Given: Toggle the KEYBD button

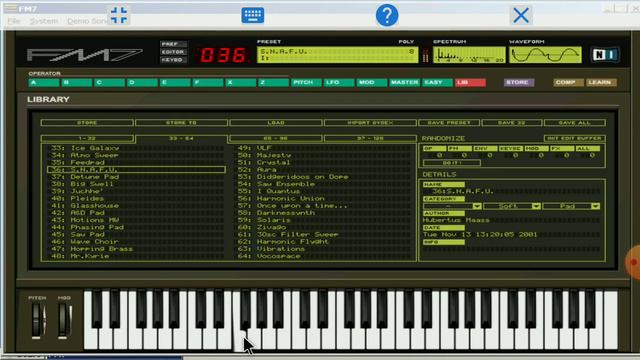Looking at the screenshot, I should coord(173,60).
